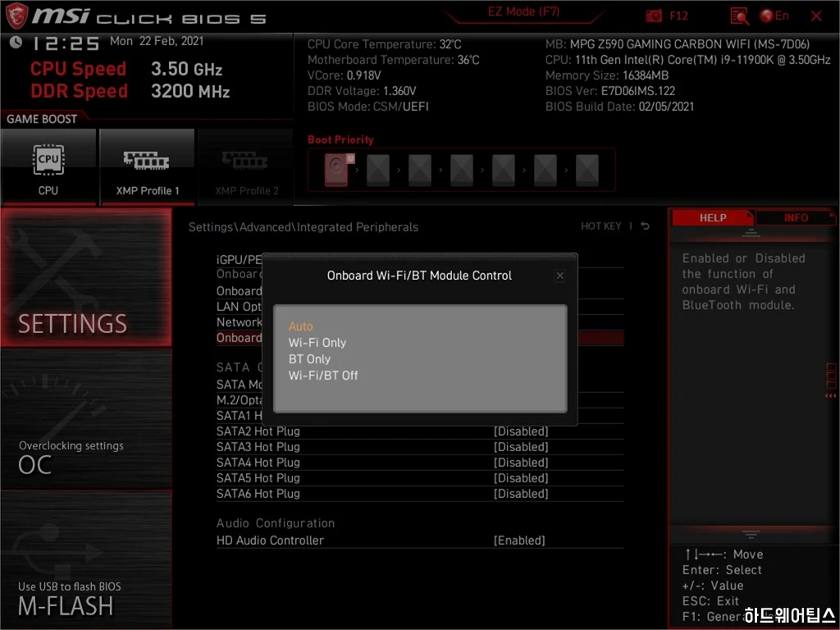Viewport: 840px width, 630px height.
Task: Select the second boot priority slot
Action: point(378,171)
